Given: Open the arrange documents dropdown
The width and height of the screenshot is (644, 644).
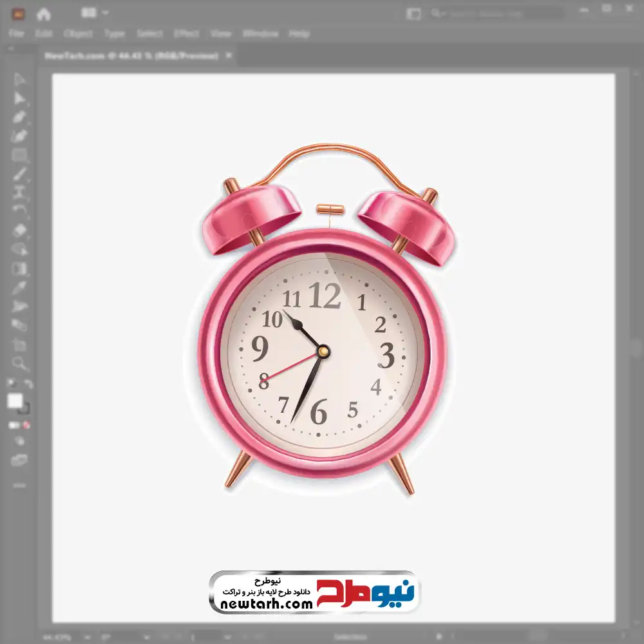Looking at the screenshot, I should point(95,13).
